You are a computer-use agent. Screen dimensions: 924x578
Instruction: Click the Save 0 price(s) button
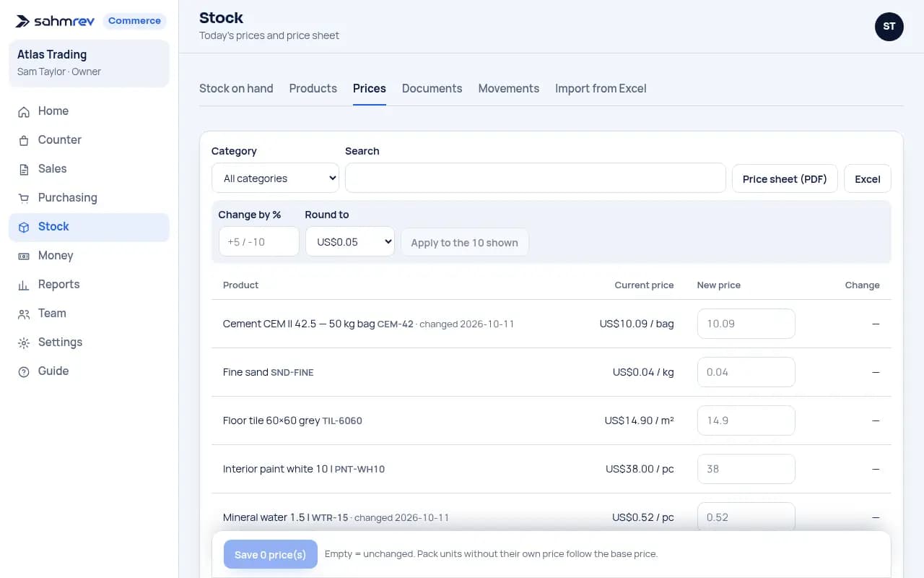tap(271, 554)
